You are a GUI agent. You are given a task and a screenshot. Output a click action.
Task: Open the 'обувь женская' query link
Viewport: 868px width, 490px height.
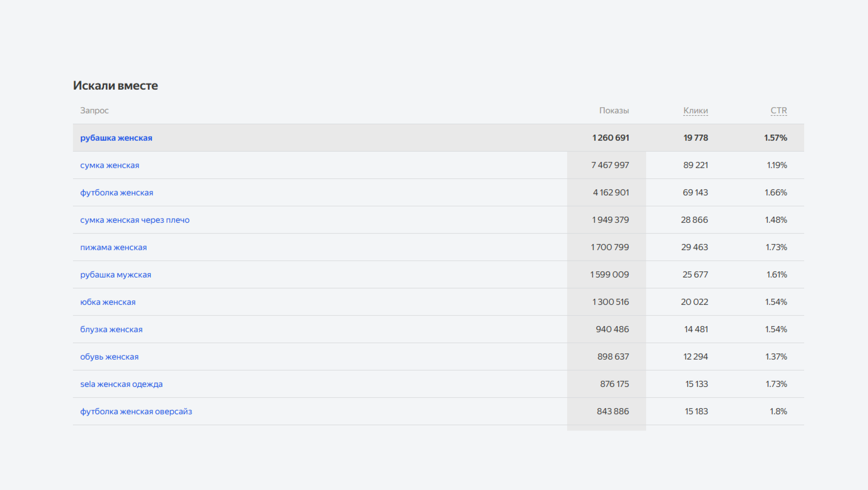point(109,357)
